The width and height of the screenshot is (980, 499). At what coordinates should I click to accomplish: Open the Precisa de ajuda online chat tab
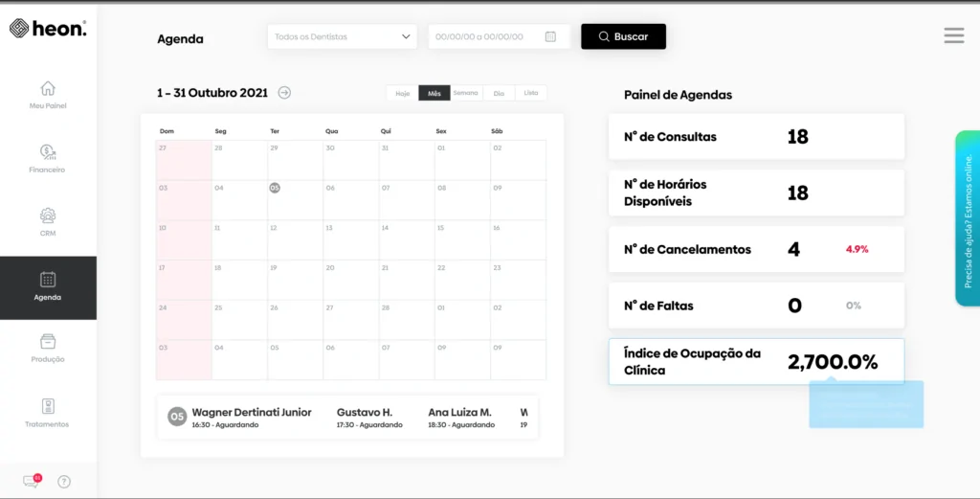pos(968,218)
